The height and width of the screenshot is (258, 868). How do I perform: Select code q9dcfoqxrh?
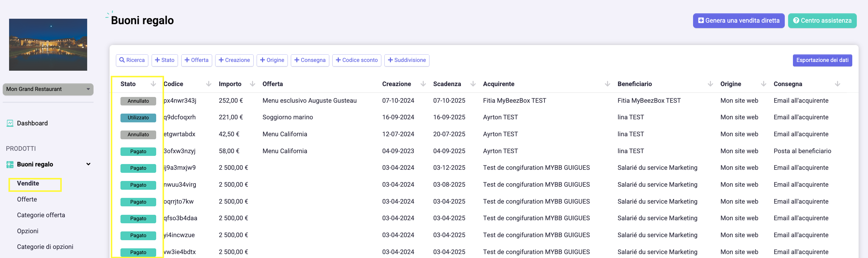(179, 118)
